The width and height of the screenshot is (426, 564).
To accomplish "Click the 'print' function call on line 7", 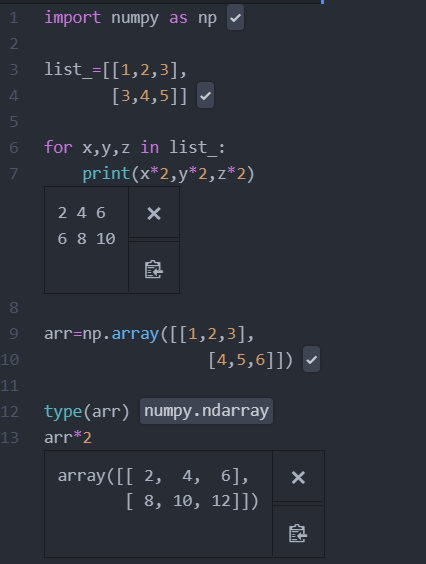I will (x=106, y=174).
